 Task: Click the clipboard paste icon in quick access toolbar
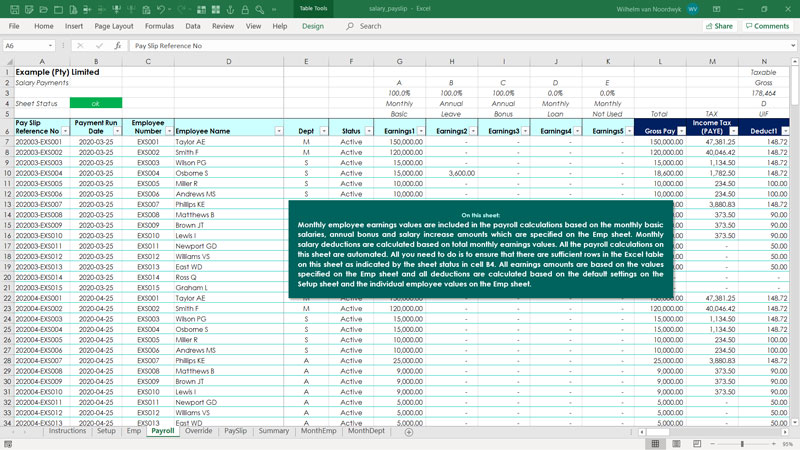coord(146,9)
